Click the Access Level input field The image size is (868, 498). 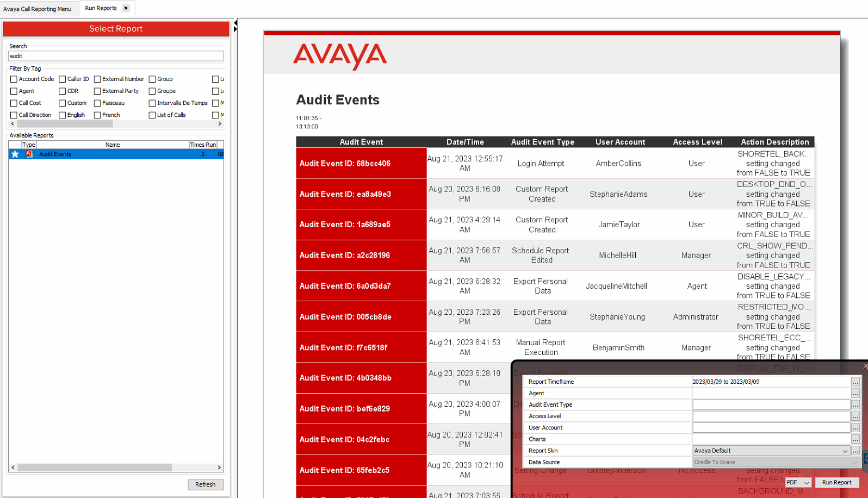coord(771,416)
